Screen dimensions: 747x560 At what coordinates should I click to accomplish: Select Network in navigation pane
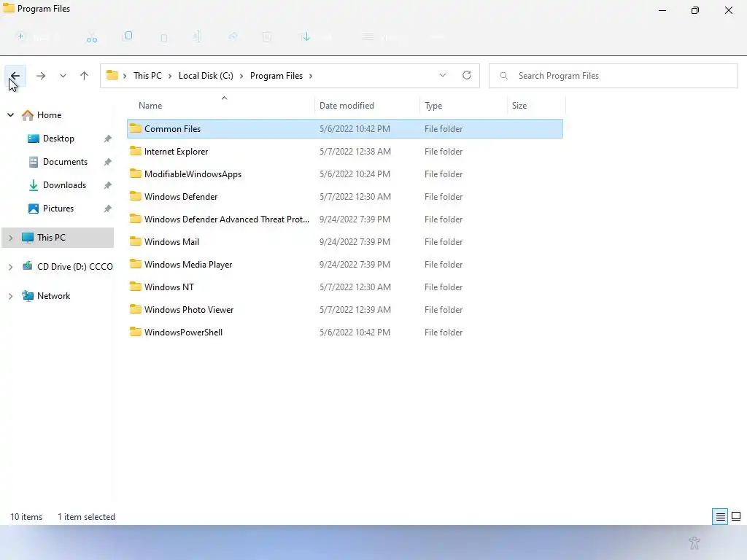pyautogui.click(x=53, y=296)
